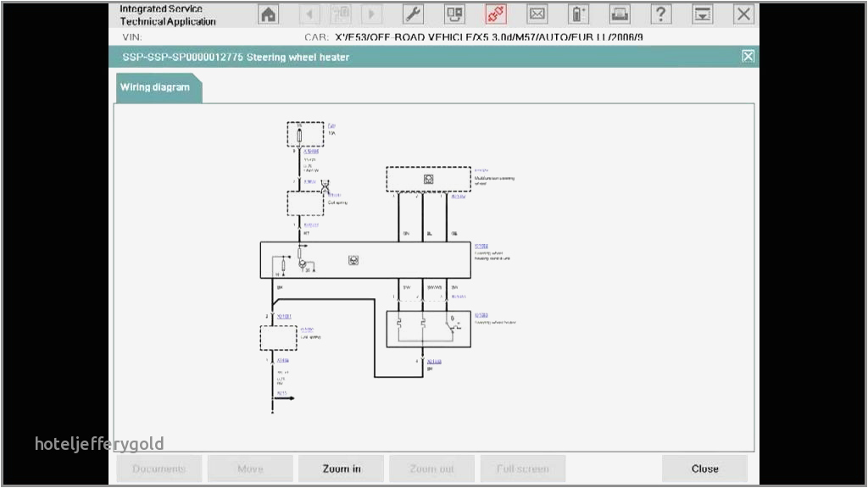This screenshot has width=868, height=488.
Task: Click the steering wheel heater component link
Action: point(482,314)
